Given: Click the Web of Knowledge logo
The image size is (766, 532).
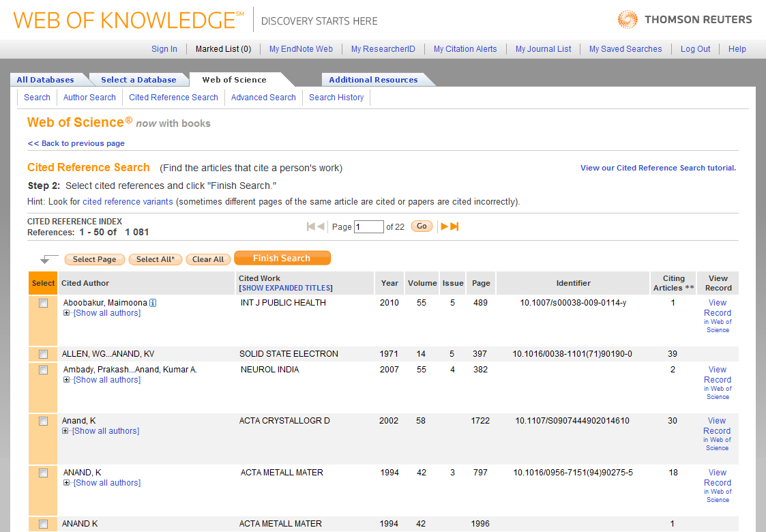Looking at the screenshot, I should tap(129, 20).
